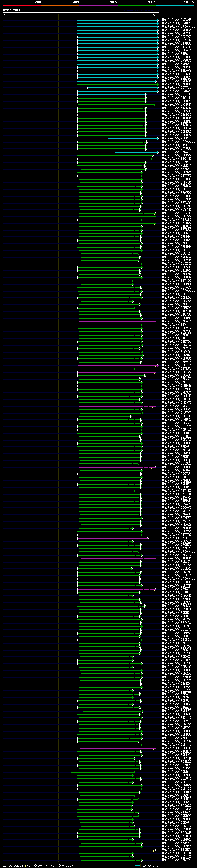Select the UniRef100_C3XJX6 label

(x=177, y=856)
